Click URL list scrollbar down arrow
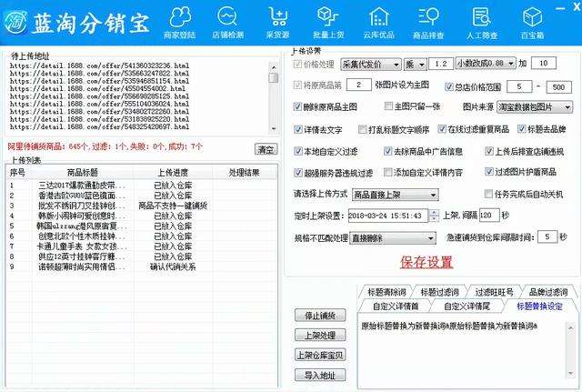The image size is (582, 392). [274, 129]
